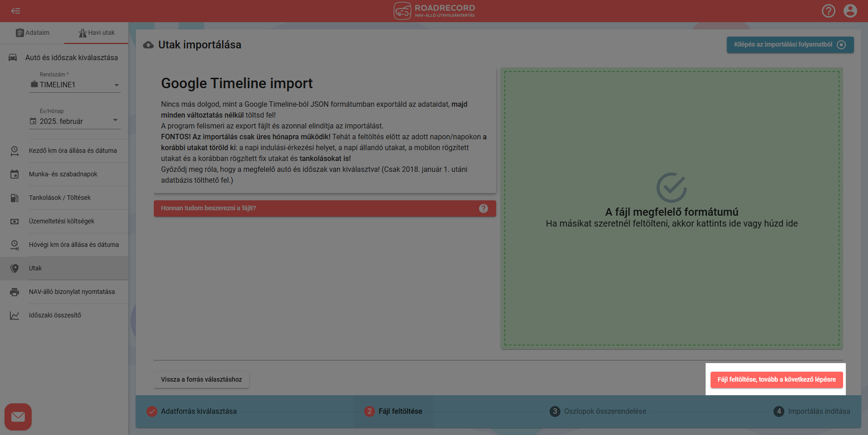Expand Honnan tudom beszerezni a fájlt? panel
This screenshot has height=435, width=868.
coord(325,208)
